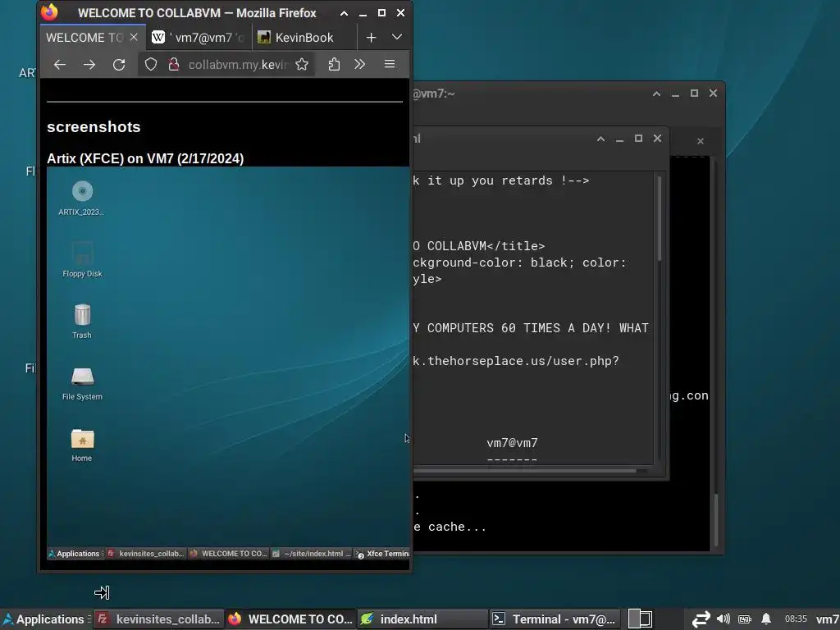Roll up the Firefox window with the caret button
This screenshot has width=840, height=630.
coord(344,13)
